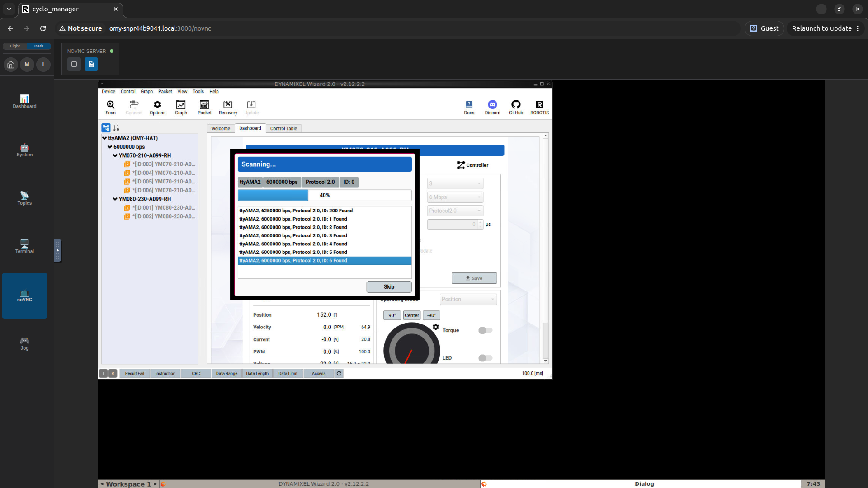Click the sort by ID icon
The width and height of the screenshot is (868, 488).
point(116,128)
